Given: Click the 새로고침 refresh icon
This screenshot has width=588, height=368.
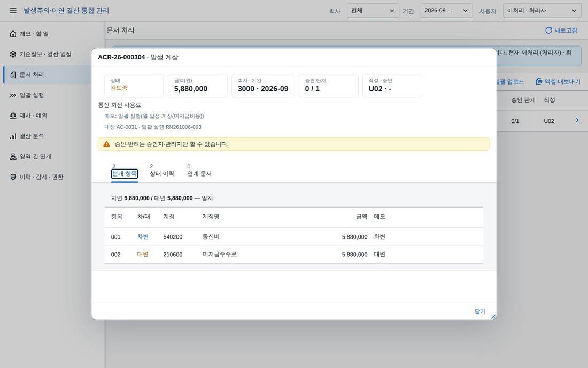Looking at the screenshot, I should (548, 30).
